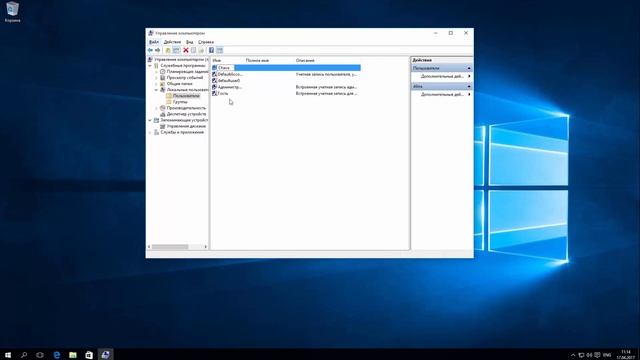The height and width of the screenshot is (360, 640).
Task: Open the Действие menu
Action: point(172,42)
